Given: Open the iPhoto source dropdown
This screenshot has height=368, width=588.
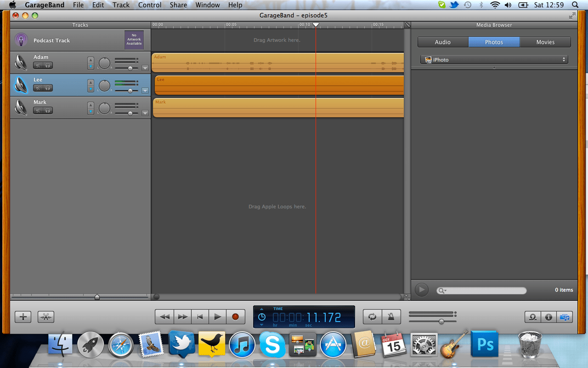Looking at the screenshot, I should 494,59.
